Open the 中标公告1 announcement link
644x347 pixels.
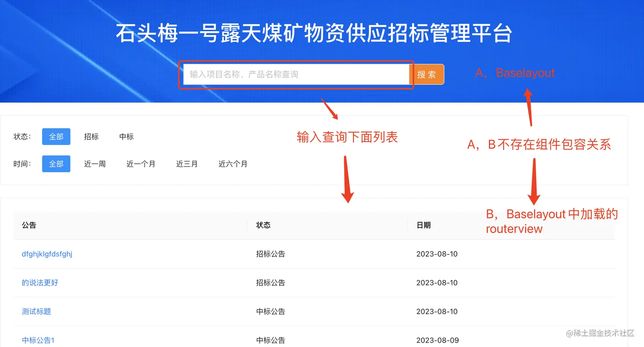(x=38, y=340)
